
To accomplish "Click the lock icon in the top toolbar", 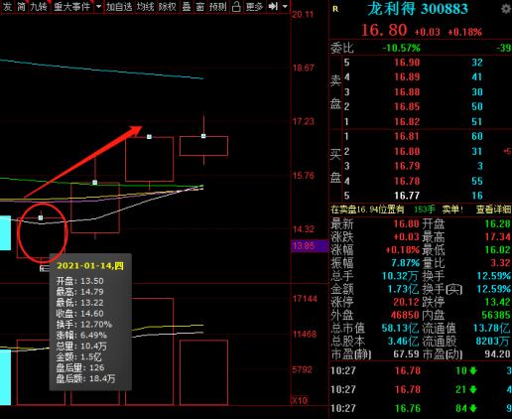I will point(236,6).
